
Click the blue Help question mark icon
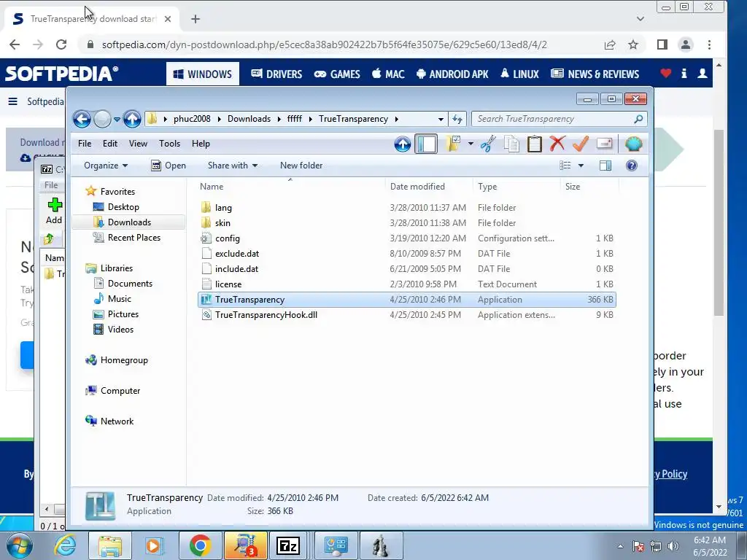pyautogui.click(x=632, y=166)
